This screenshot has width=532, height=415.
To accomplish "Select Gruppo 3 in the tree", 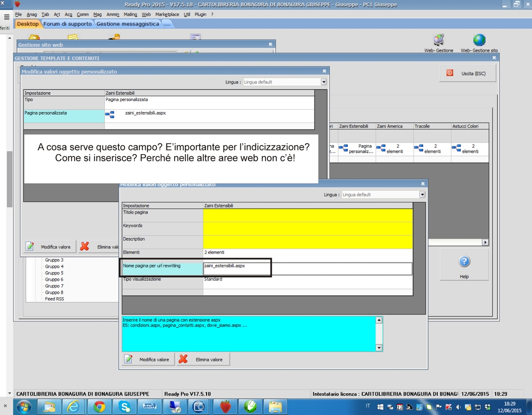I will [54, 260].
